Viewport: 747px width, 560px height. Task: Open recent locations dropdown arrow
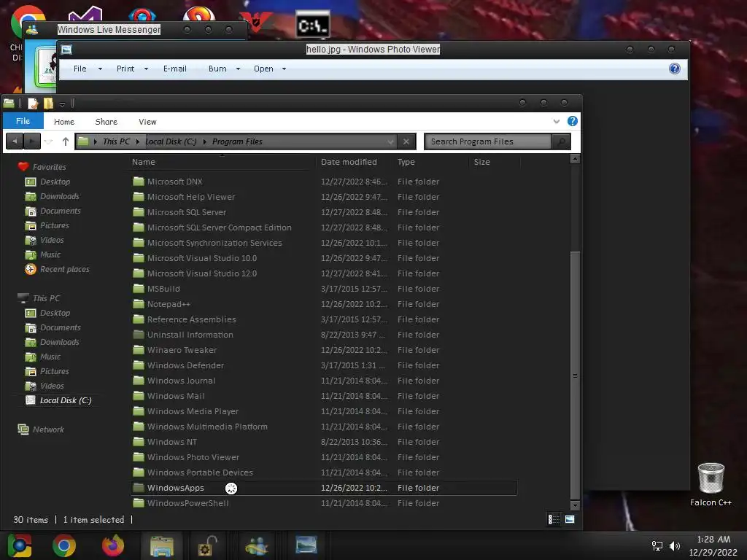(49, 141)
